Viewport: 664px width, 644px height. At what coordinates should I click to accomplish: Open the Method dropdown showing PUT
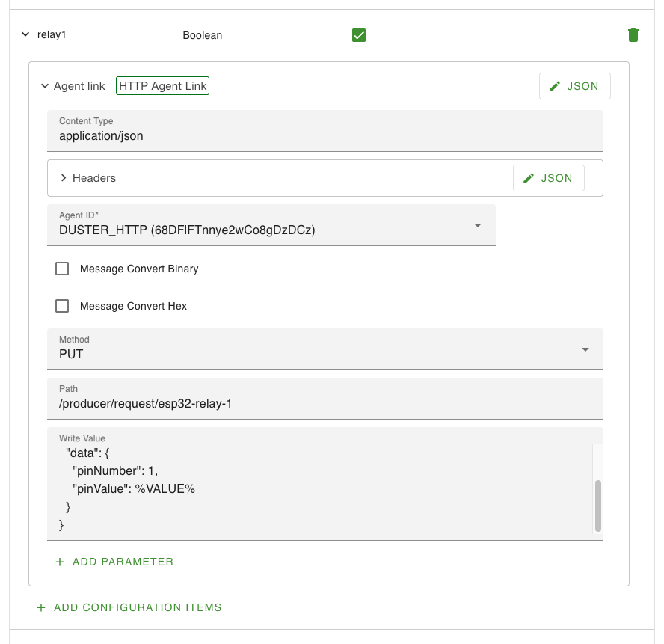(x=585, y=349)
